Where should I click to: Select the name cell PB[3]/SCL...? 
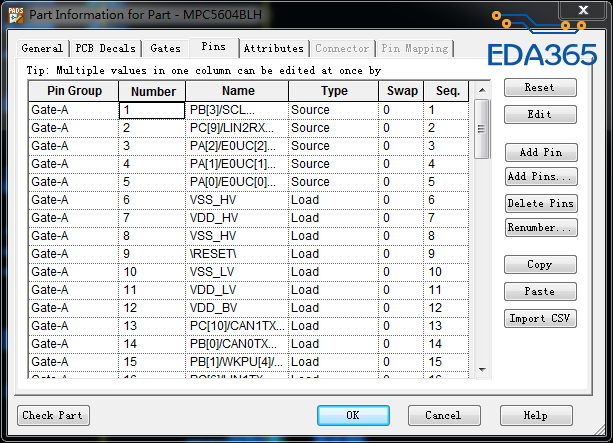click(237, 110)
